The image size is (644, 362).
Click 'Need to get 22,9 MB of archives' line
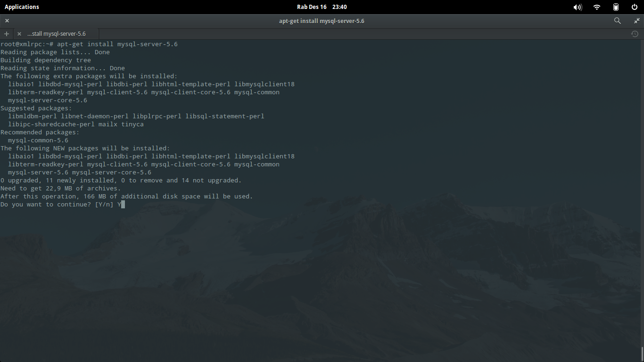coord(61,189)
